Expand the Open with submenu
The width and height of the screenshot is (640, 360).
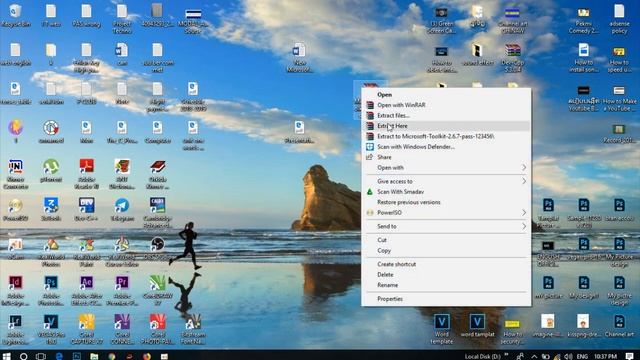tap(446, 168)
